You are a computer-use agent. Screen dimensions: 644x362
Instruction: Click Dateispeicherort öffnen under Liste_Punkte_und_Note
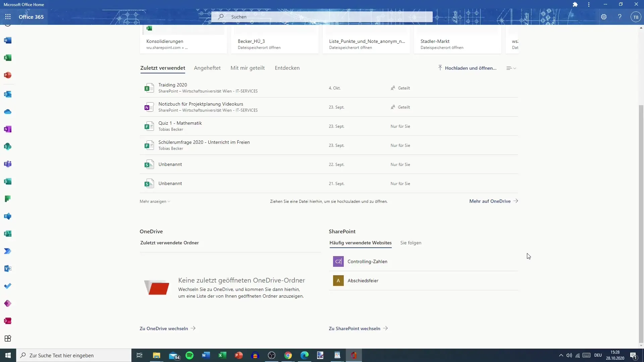[351, 48]
